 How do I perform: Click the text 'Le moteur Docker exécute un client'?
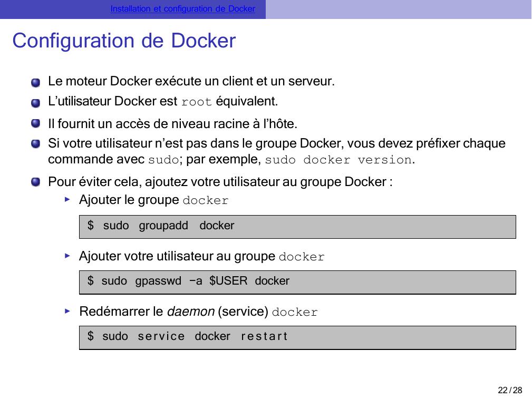click(191, 82)
